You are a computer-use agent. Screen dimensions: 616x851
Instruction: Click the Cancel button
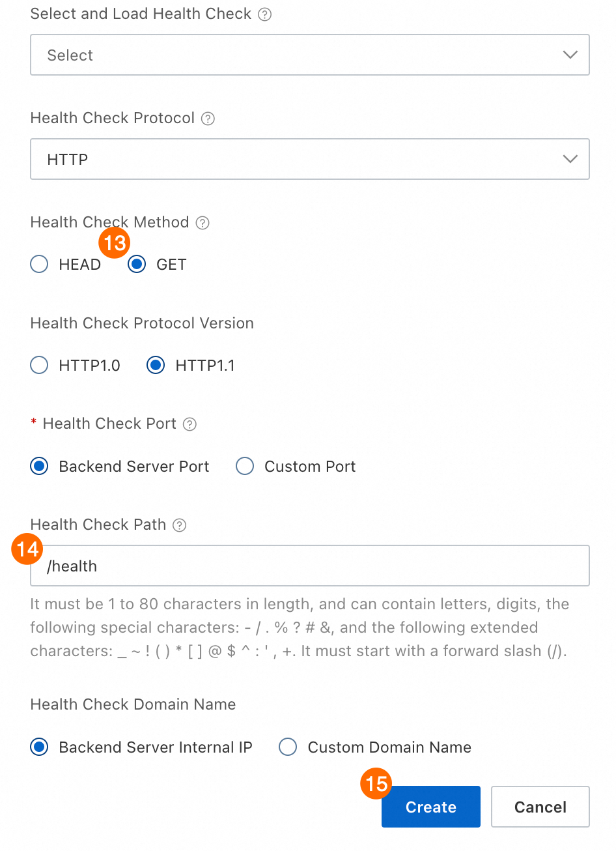[x=540, y=807]
